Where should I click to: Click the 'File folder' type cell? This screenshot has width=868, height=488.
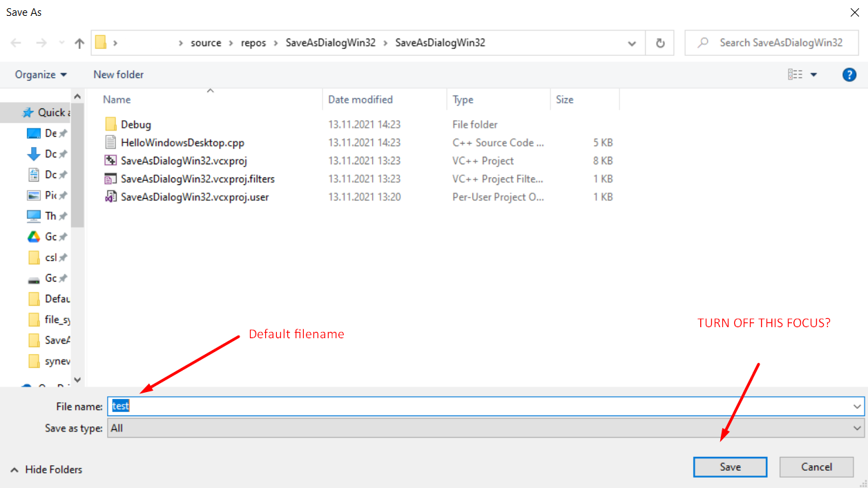tap(475, 124)
